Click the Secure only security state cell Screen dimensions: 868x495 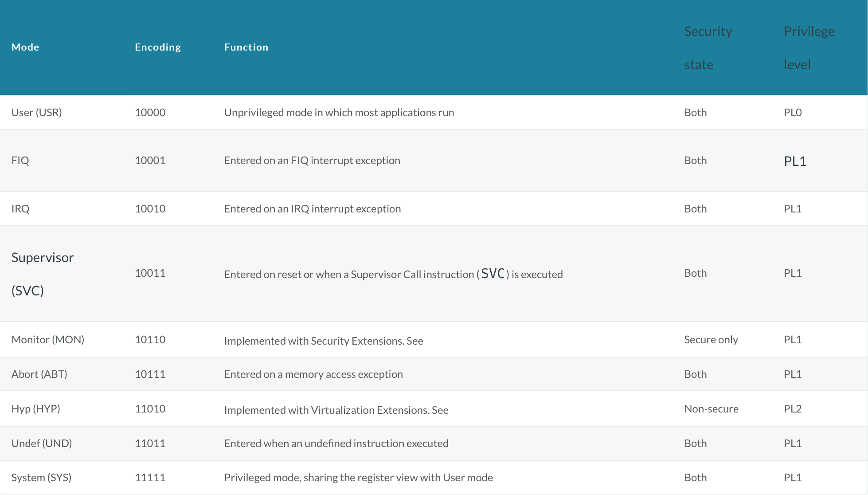pos(711,340)
